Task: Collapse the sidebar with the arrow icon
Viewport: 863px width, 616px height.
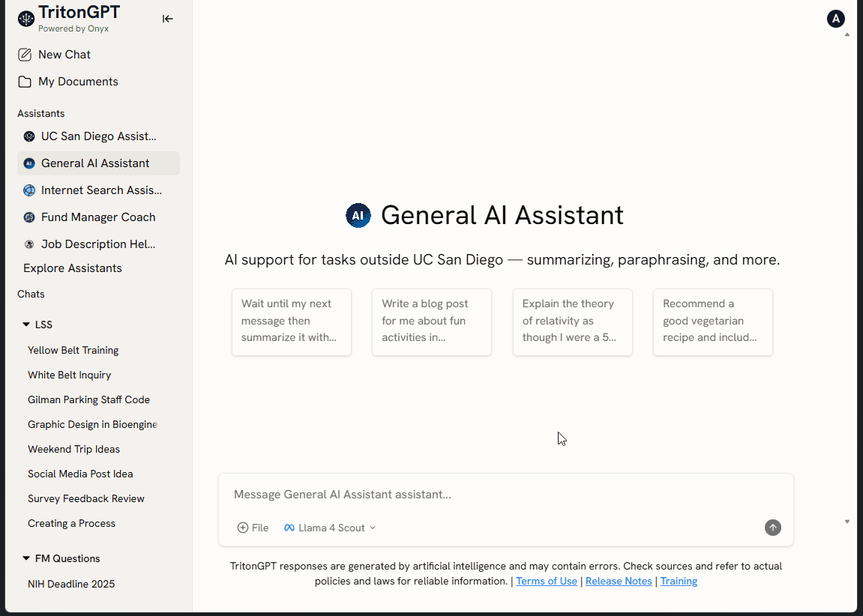Action: (x=167, y=19)
